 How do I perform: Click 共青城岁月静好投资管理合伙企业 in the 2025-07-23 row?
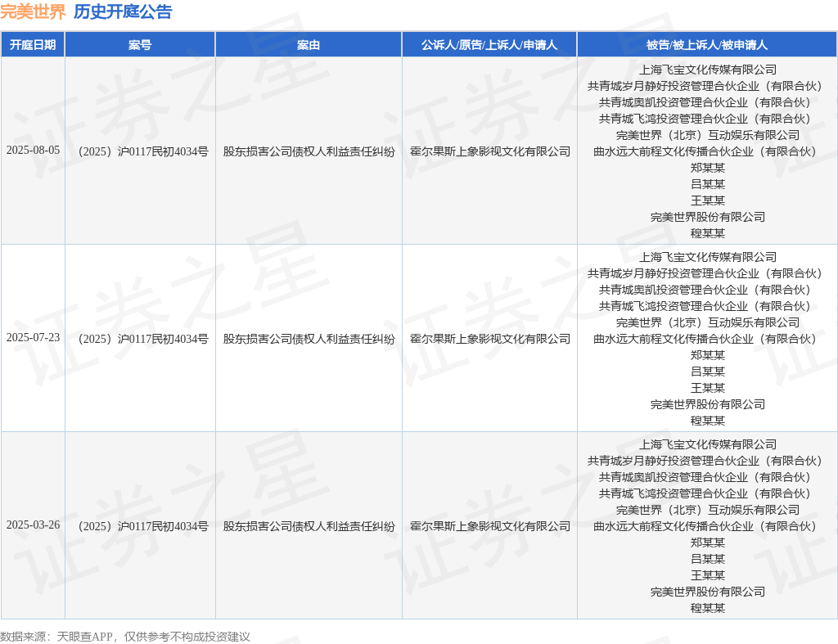point(674,273)
